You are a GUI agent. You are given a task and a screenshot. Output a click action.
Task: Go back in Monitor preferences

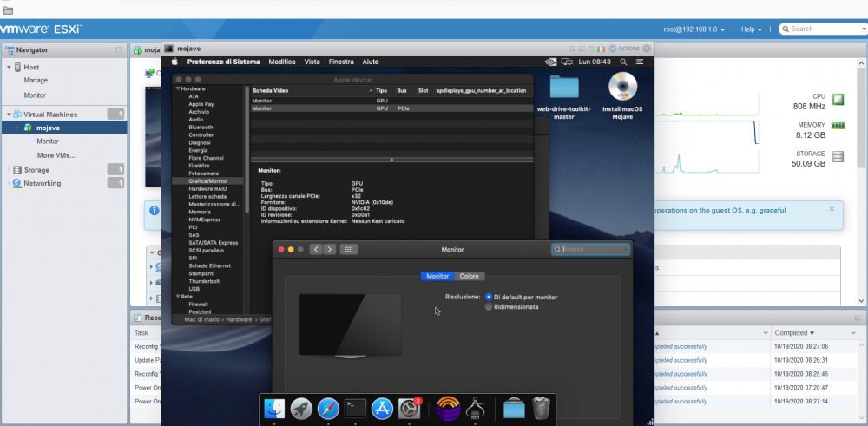pos(316,250)
